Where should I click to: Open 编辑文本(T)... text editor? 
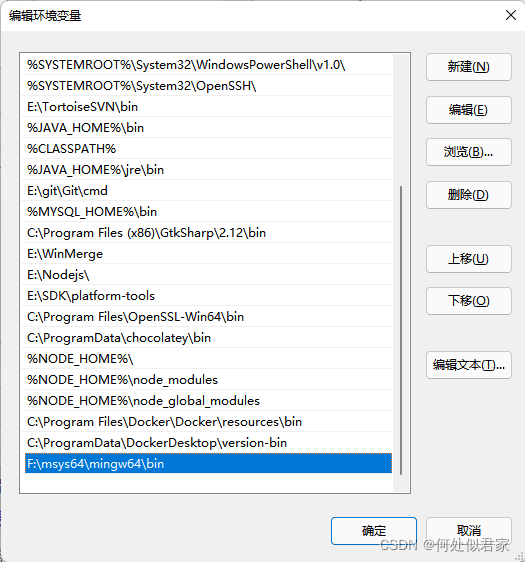click(x=468, y=365)
